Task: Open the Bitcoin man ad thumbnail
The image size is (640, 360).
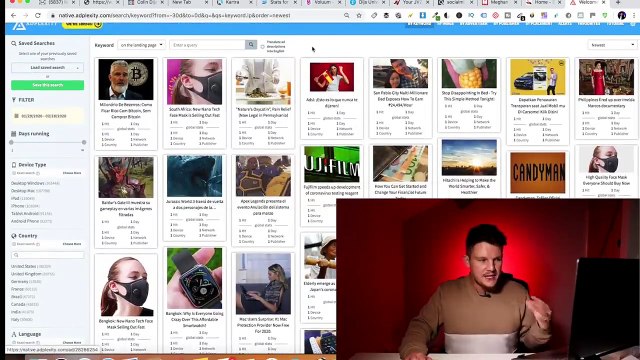Action: click(126, 79)
